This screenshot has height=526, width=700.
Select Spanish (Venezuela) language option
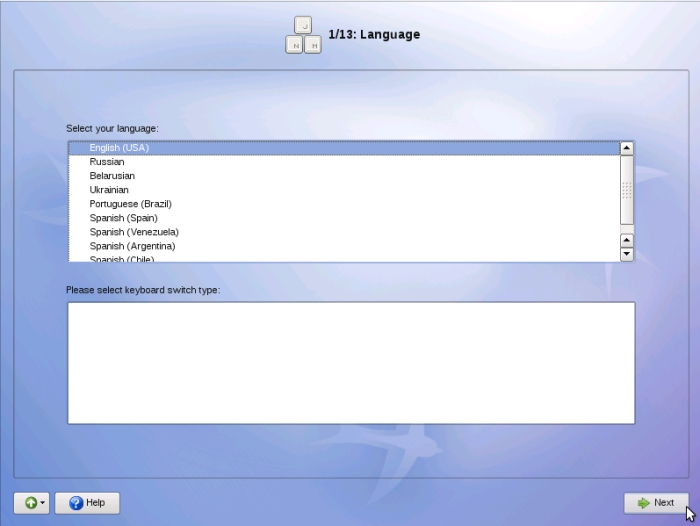pos(134,232)
